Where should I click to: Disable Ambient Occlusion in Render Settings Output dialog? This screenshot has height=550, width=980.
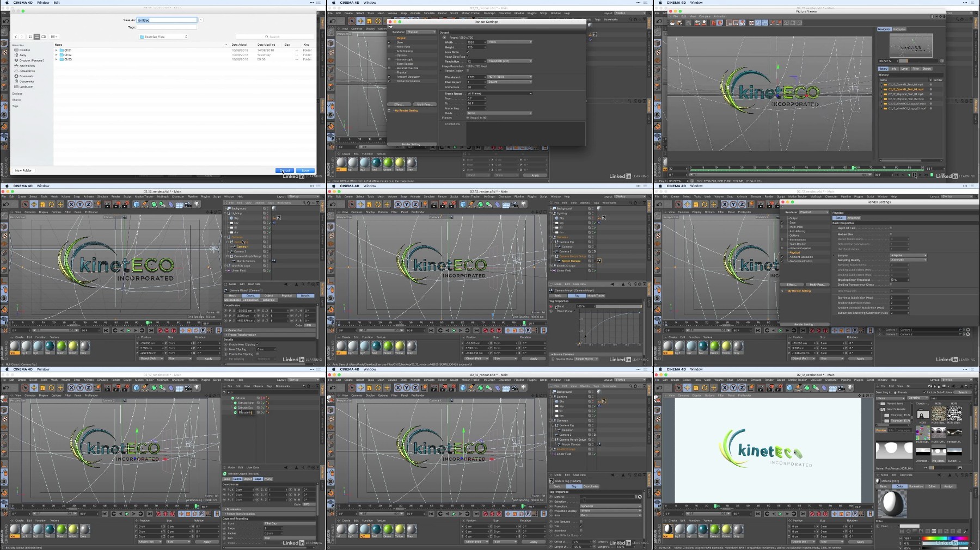tap(389, 77)
